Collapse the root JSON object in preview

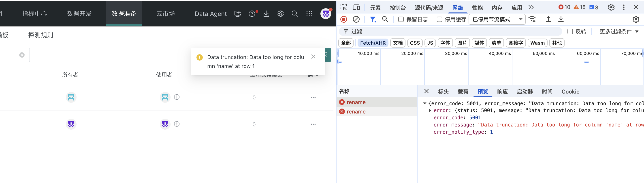pos(424,103)
